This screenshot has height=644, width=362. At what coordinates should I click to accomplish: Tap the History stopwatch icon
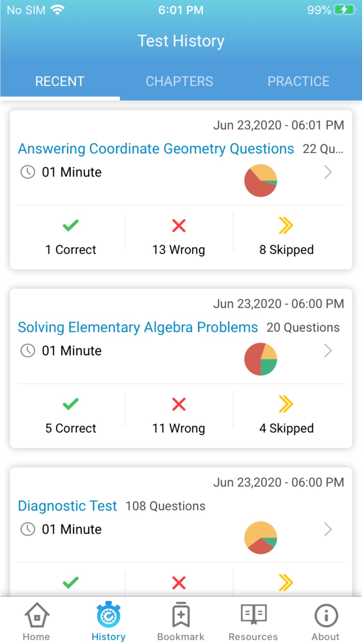109,615
